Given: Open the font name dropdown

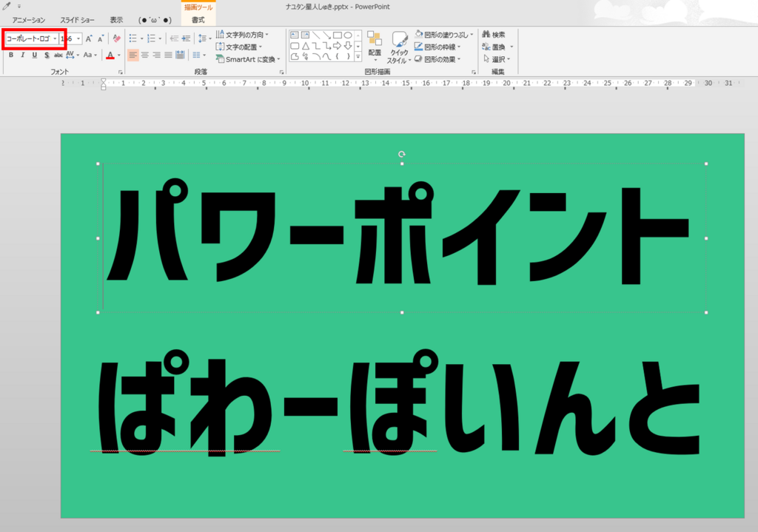Looking at the screenshot, I should (x=55, y=38).
